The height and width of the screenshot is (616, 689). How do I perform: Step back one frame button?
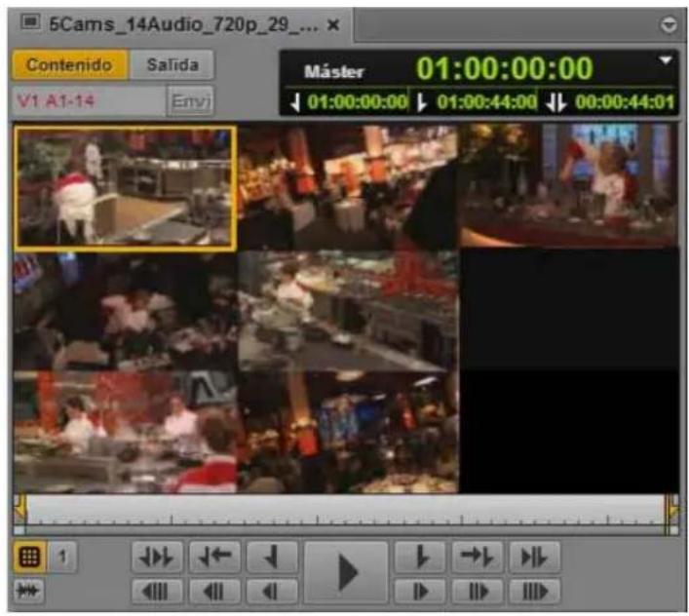272,591
